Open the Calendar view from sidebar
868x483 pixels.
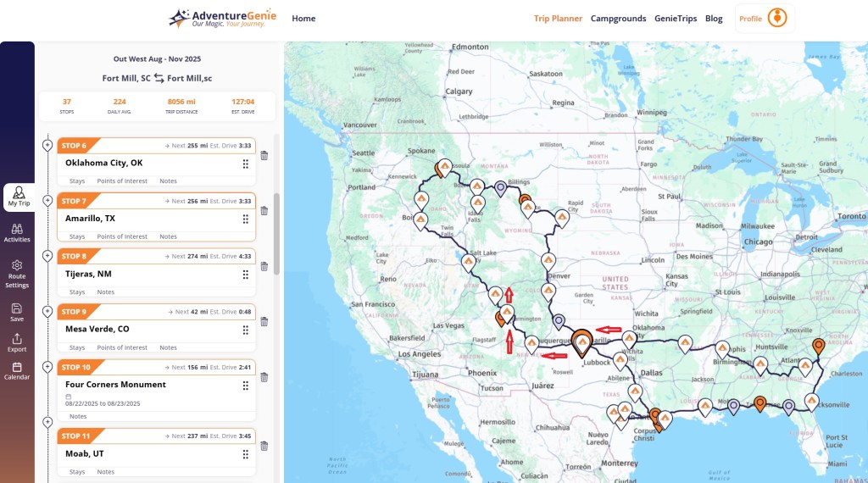click(x=17, y=370)
